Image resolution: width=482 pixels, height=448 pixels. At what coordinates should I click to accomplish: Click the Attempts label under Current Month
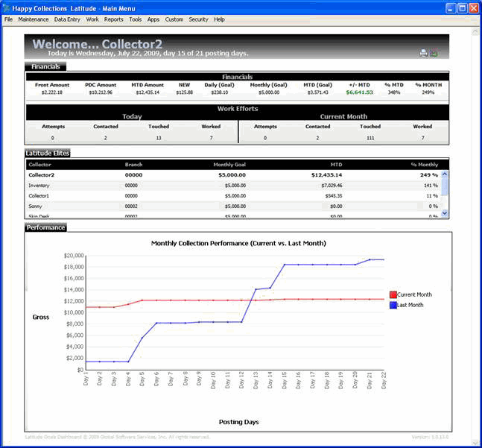[265, 127]
